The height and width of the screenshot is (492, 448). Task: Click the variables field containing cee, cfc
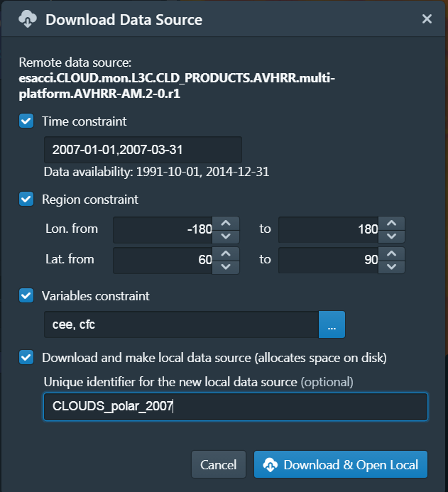[x=181, y=324]
